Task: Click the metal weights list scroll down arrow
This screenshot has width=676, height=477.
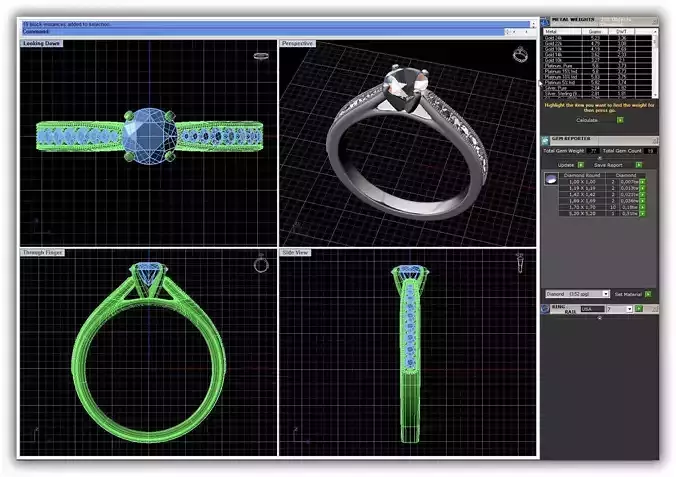Action: 655,95
